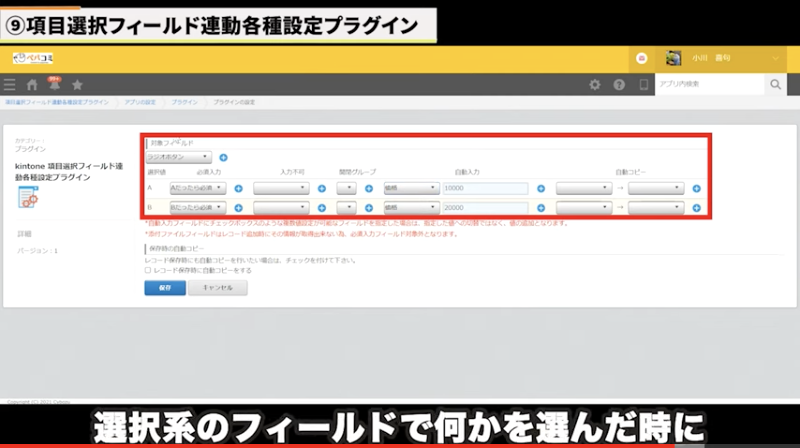Click the mobile view phone icon
Image resolution: width=800 pixels, height=448 pixels.
pyautogui.click(x=643, y=85)
